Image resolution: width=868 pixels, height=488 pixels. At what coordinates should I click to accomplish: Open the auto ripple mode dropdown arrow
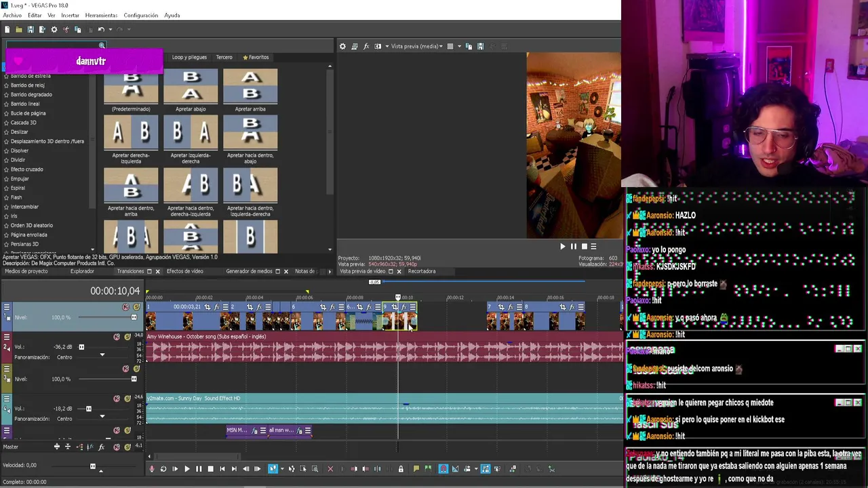[476, 468]
